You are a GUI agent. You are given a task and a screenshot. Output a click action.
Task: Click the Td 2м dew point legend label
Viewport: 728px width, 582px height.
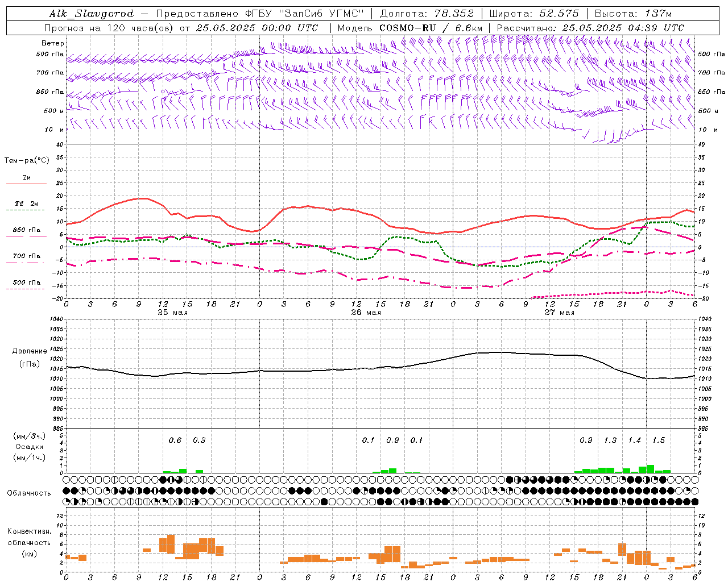pyautogui.click(x=27, y=203)
